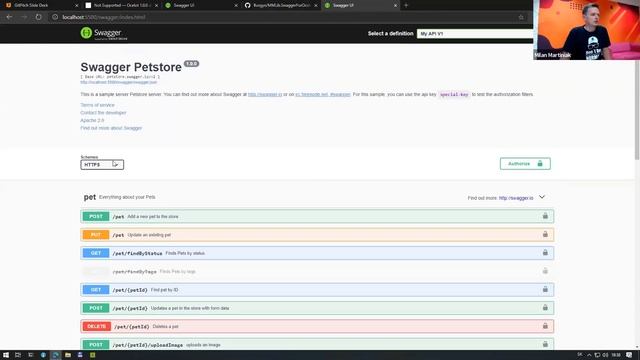Open Schemes dropdown showing HTTPS
Screen dimensions: 640x360
pyautogui.click(x=102, y=164)
